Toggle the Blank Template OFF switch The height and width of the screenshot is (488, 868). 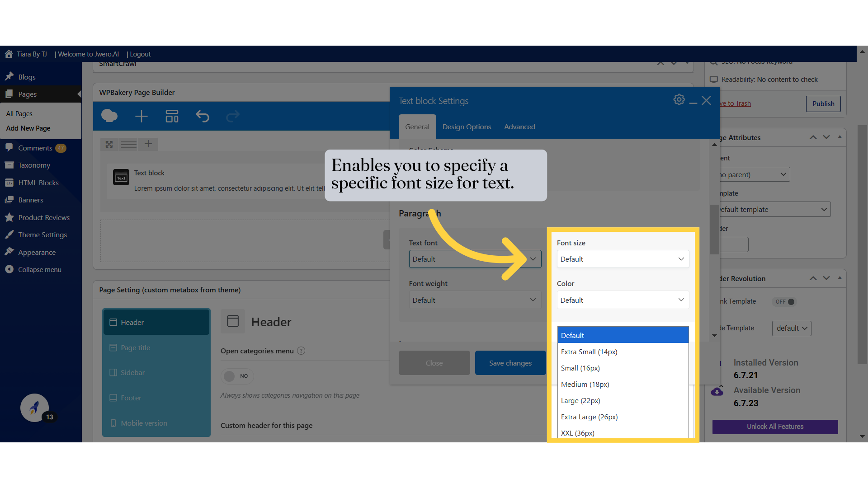(784, 302)
